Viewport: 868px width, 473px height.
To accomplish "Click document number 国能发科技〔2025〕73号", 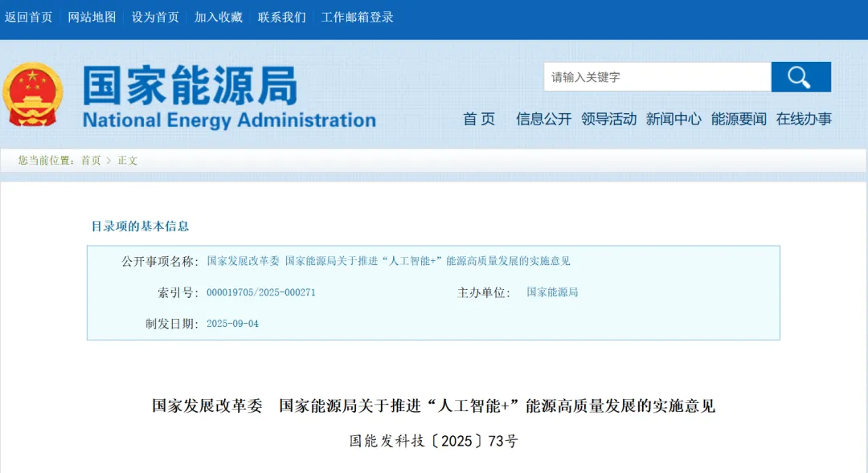I will click(x=433, y=441).
